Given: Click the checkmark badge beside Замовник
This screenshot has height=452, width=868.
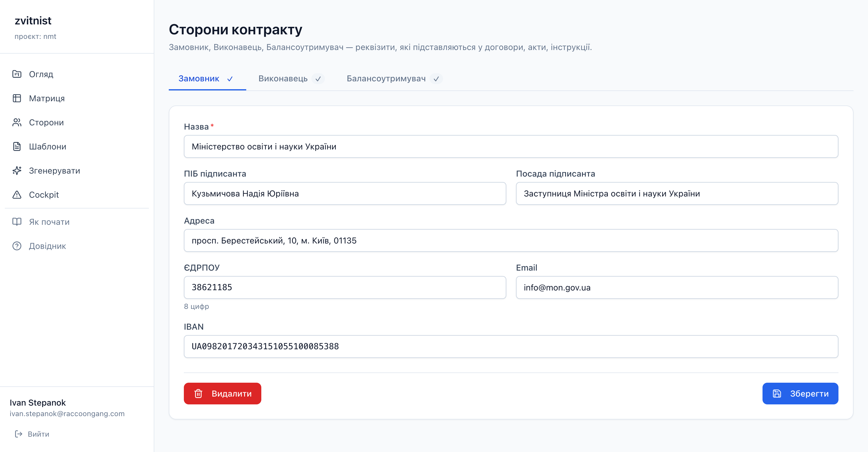Looking at the screenshot, I should click(230, 79).
